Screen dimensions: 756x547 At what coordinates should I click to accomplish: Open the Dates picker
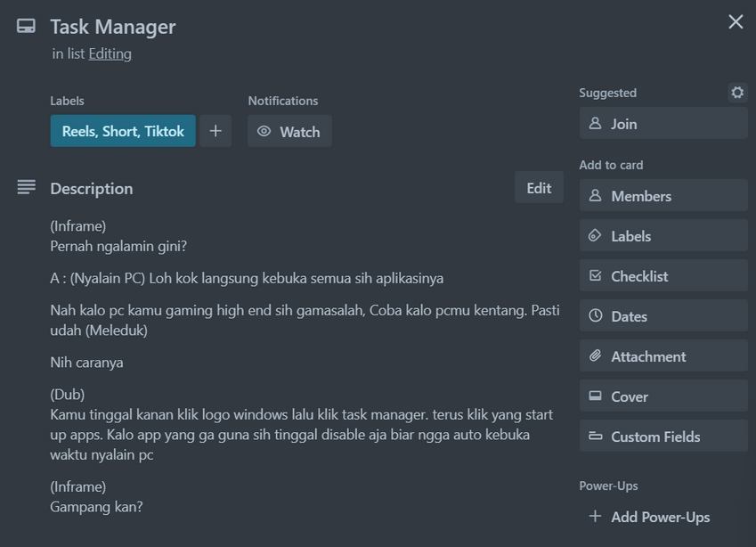[663, 316]
